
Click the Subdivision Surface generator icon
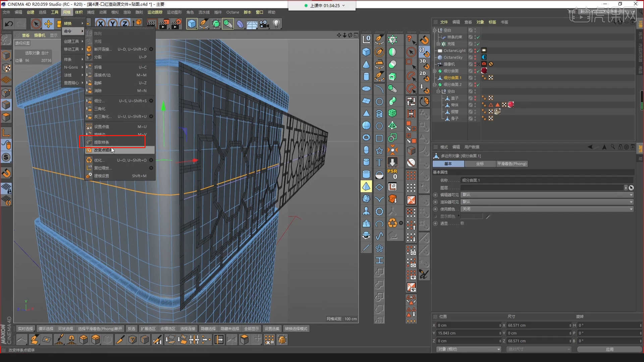[216, 24]
